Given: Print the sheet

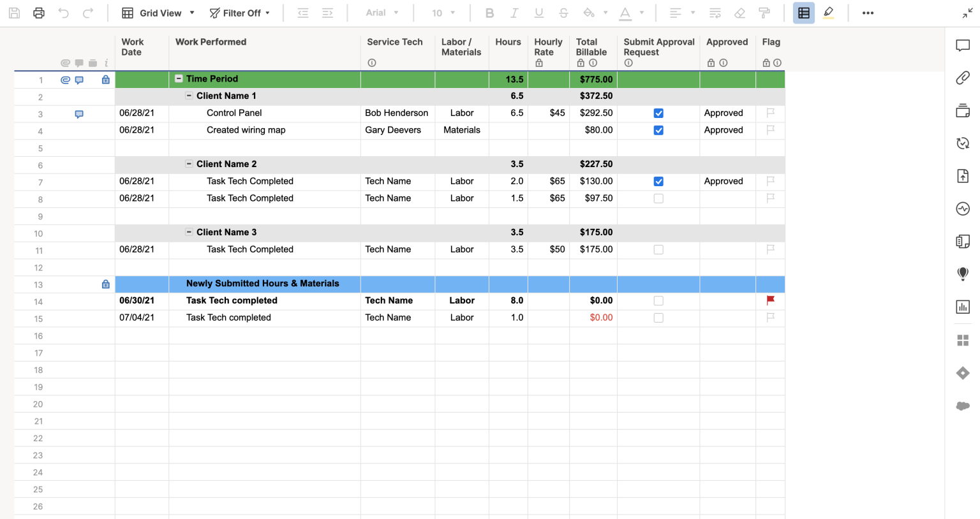Looking at the screenshot, I should pos(38,13).
